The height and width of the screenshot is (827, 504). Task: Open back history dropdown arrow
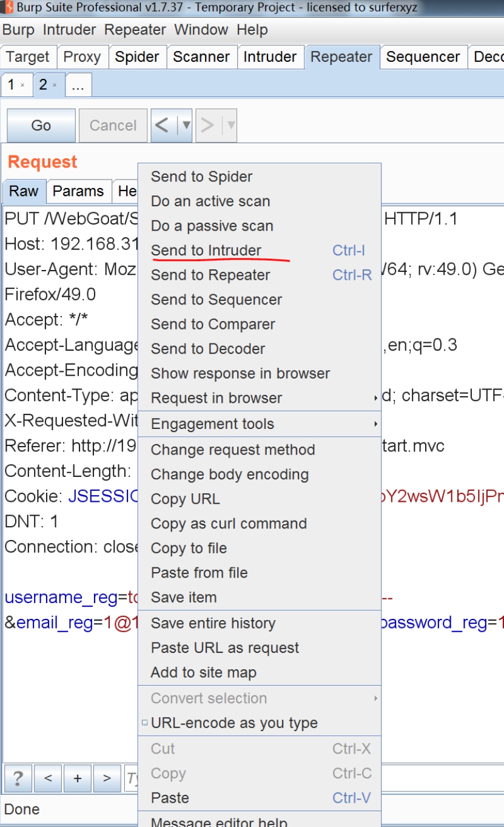[186, 126]
